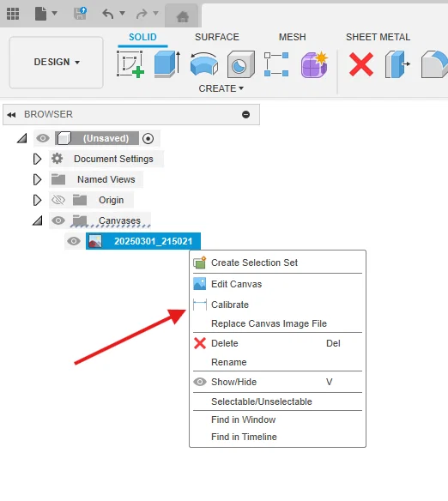
Task: Open the File menu dropdown arrow
Action: click(54, 13)
